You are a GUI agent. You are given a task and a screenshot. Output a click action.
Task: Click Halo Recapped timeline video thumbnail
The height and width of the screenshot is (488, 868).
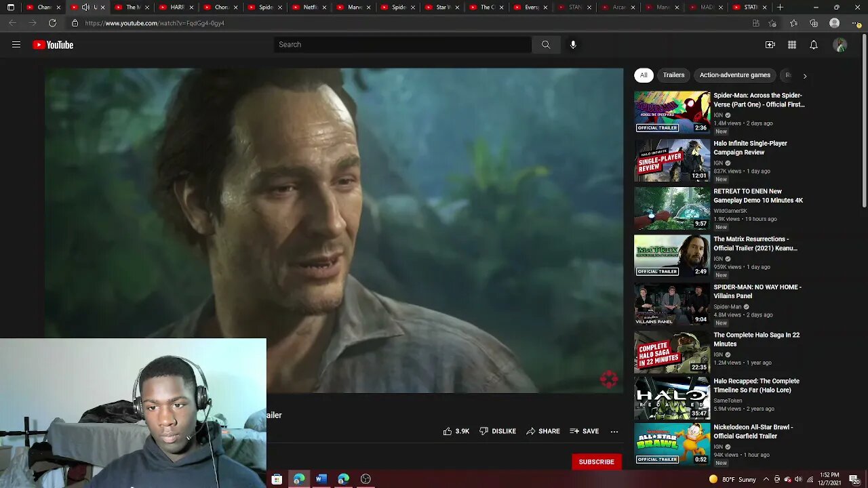pos(672,398)
